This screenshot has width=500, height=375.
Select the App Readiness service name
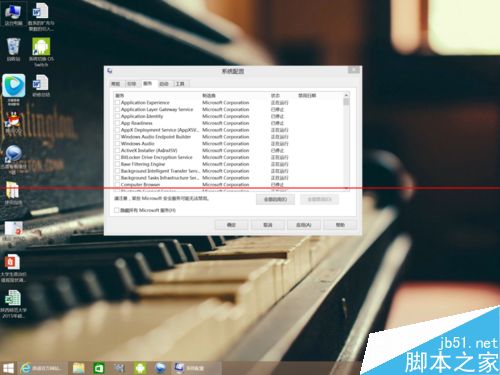coord(137,123)
